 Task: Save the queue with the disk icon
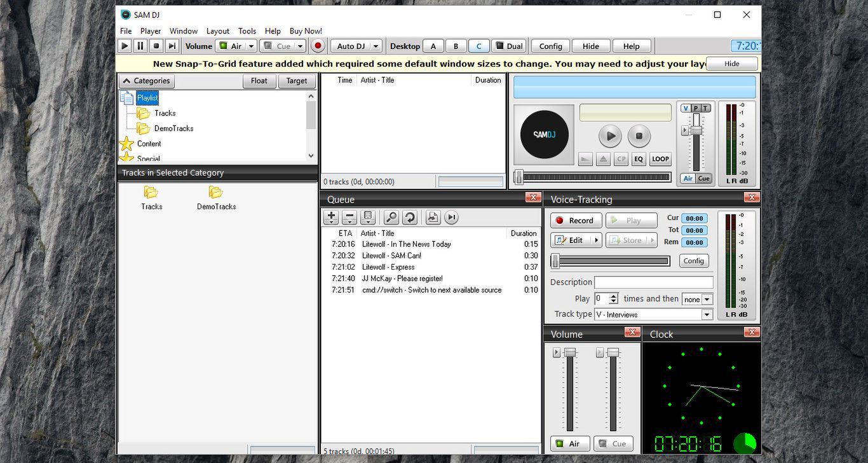368,218
